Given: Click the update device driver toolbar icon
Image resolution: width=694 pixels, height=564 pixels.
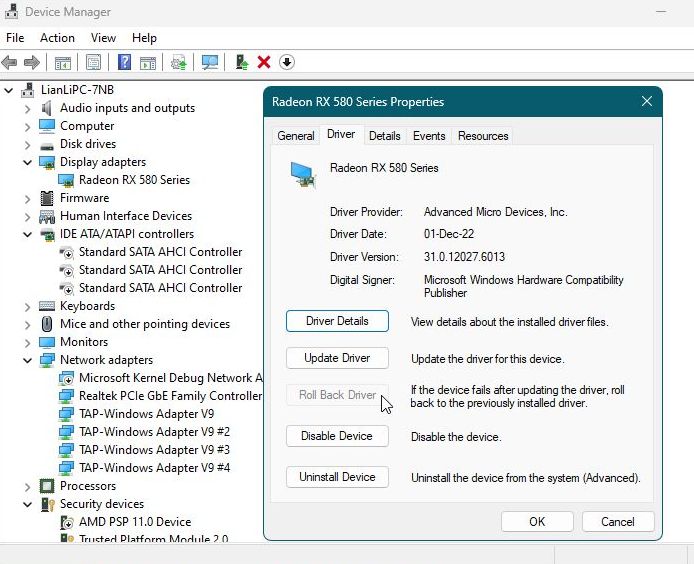Looking at the screenshot, I should click(x=179, y=62).
